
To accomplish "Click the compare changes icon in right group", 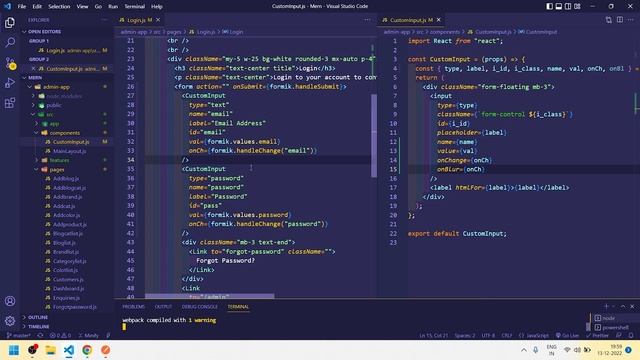I will coord(609,20).
